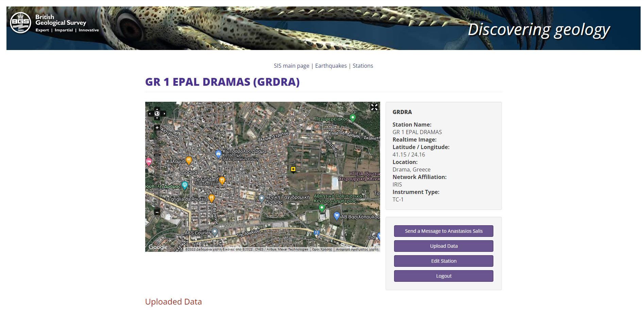Send a Message to Anastasios Salis
644x310 pixels.
point(443,231)
